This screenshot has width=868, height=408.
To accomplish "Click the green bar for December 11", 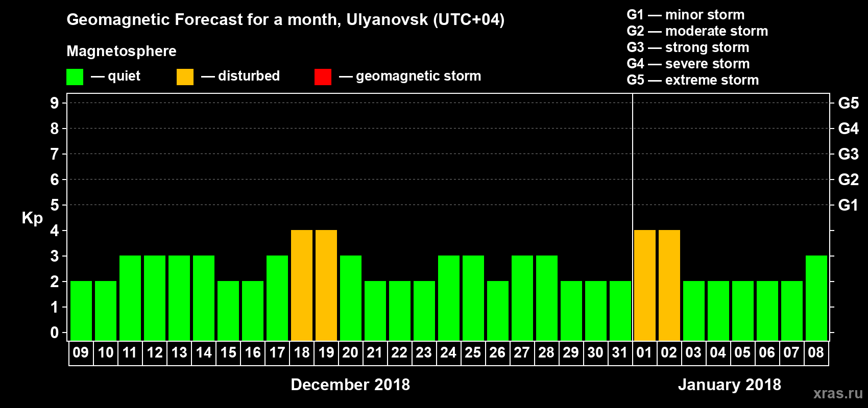I will [x=130, y=298].
